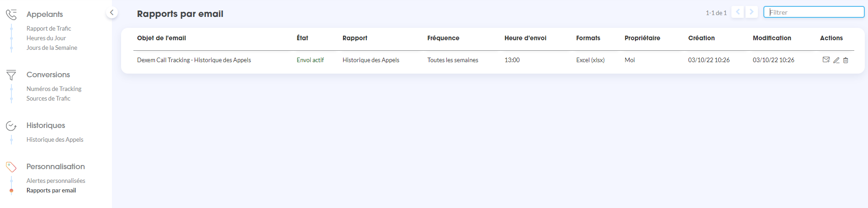Screen dimensions: 868x208
Task: Click the Appelants phone icon
Action: point(11,15)
